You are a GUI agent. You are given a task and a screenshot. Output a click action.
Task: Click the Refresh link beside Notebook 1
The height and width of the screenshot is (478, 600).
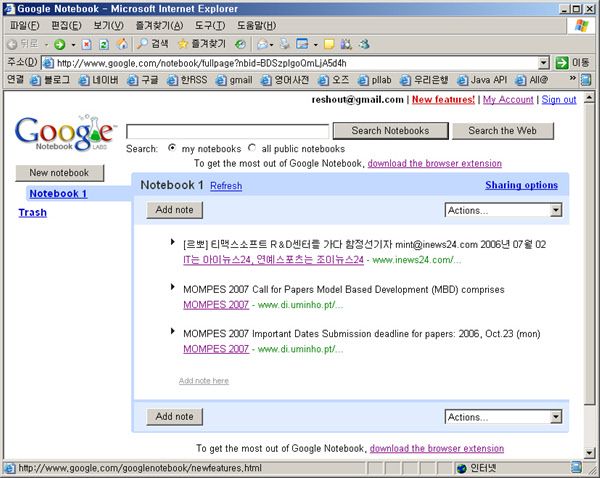click(226, 186)
